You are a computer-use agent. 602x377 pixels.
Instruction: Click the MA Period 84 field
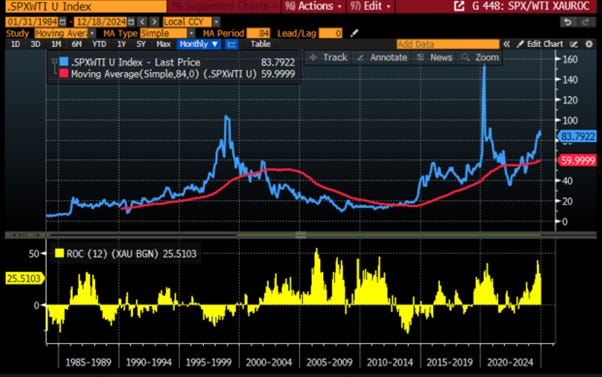(258, 33)
